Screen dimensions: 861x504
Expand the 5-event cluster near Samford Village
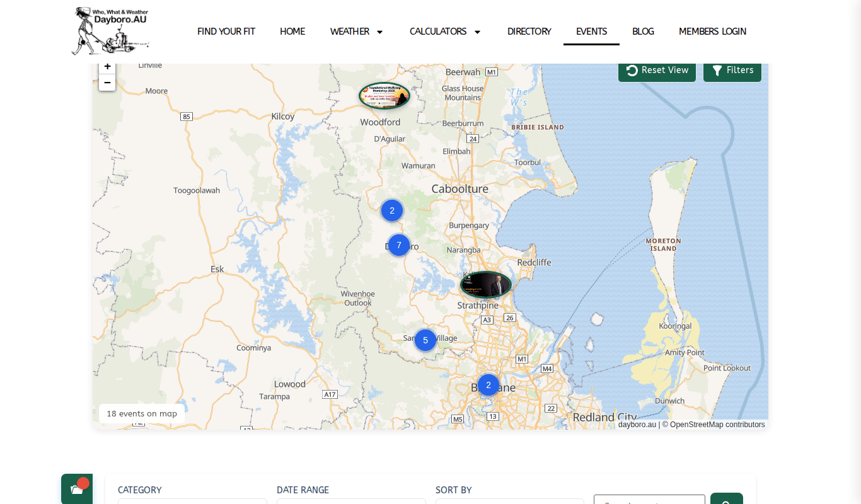click(x=425, y=340)
